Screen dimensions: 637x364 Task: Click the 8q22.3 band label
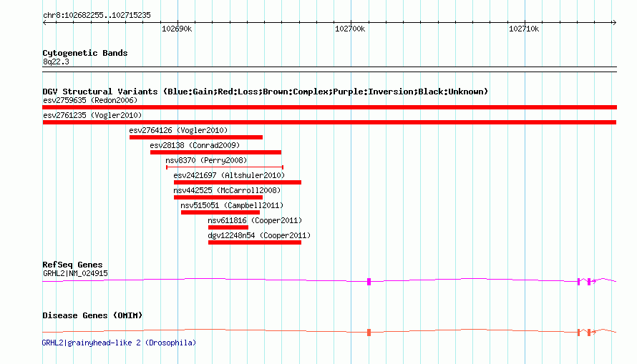click(56, 62)
